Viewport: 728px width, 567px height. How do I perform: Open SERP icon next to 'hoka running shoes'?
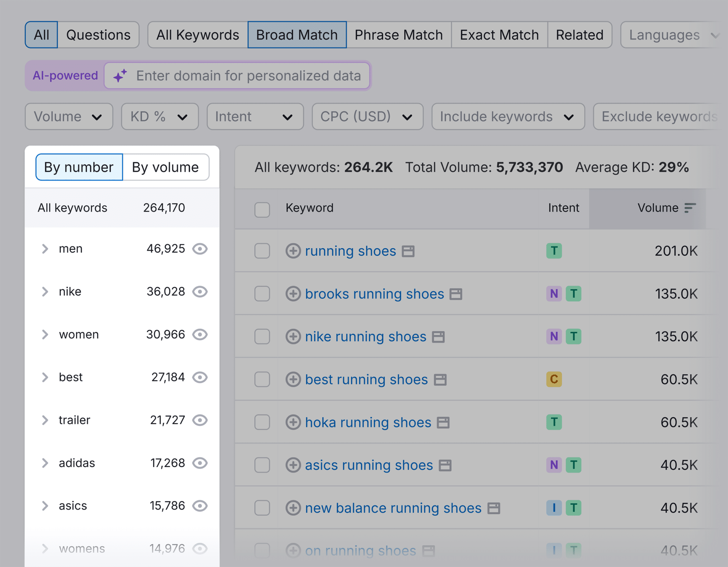[x=443, y=423]
